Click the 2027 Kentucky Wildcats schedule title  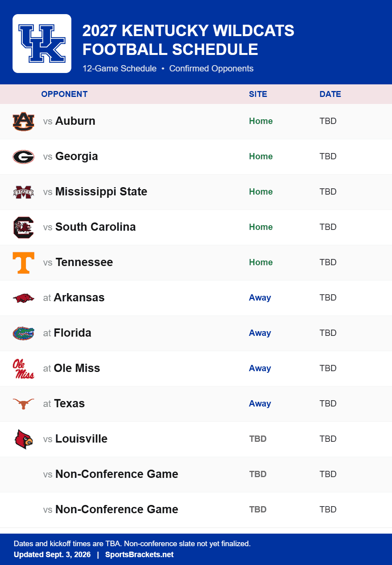tap(188, 40)
